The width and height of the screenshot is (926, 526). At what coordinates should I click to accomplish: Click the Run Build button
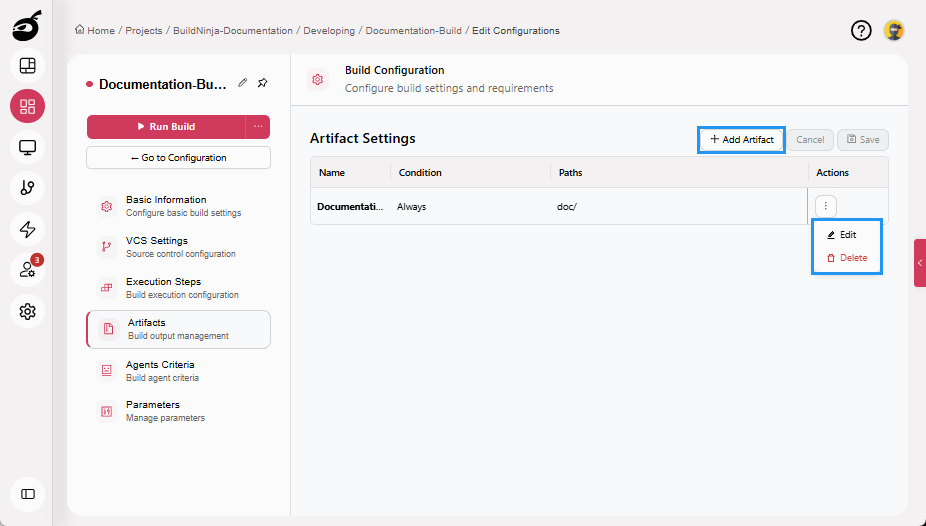166,127
